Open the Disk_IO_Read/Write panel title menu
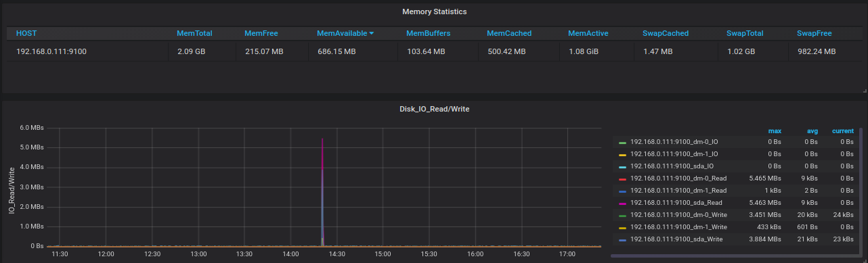This screenshot has height=263, width=868. (x=434, y=109)
